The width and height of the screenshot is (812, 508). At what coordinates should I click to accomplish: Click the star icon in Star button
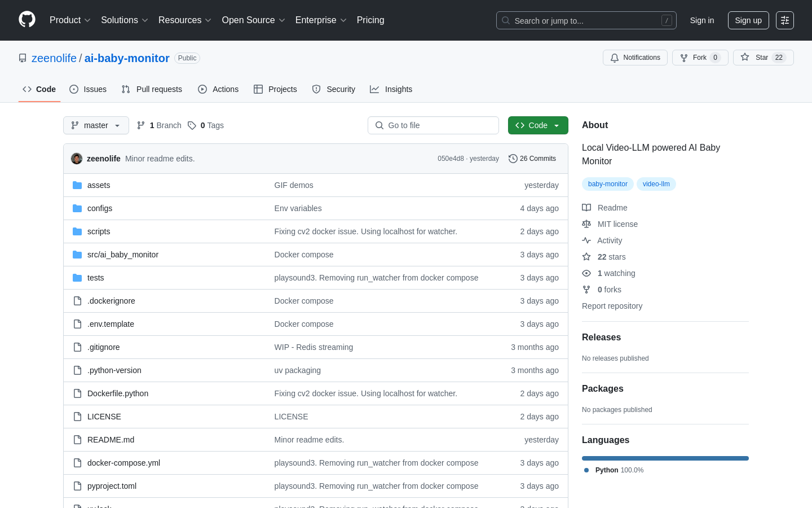point(745,57)
